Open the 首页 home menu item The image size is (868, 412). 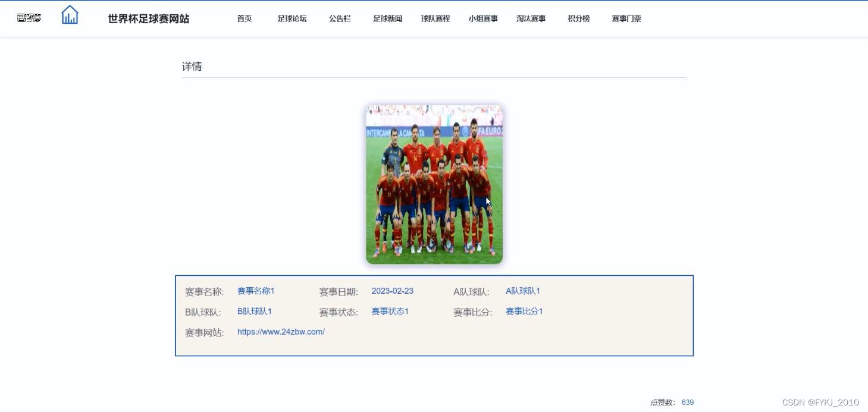click(245, 18)
